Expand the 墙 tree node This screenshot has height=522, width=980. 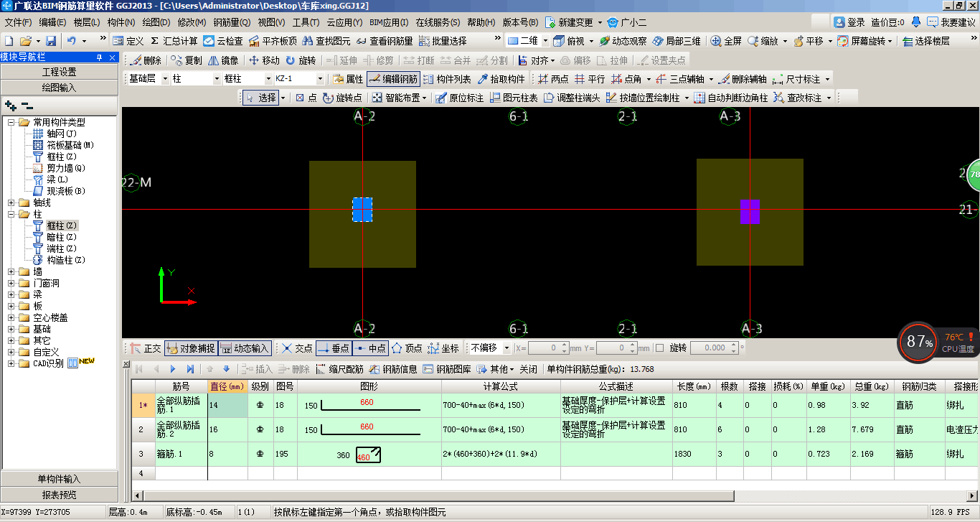[12, 271]
